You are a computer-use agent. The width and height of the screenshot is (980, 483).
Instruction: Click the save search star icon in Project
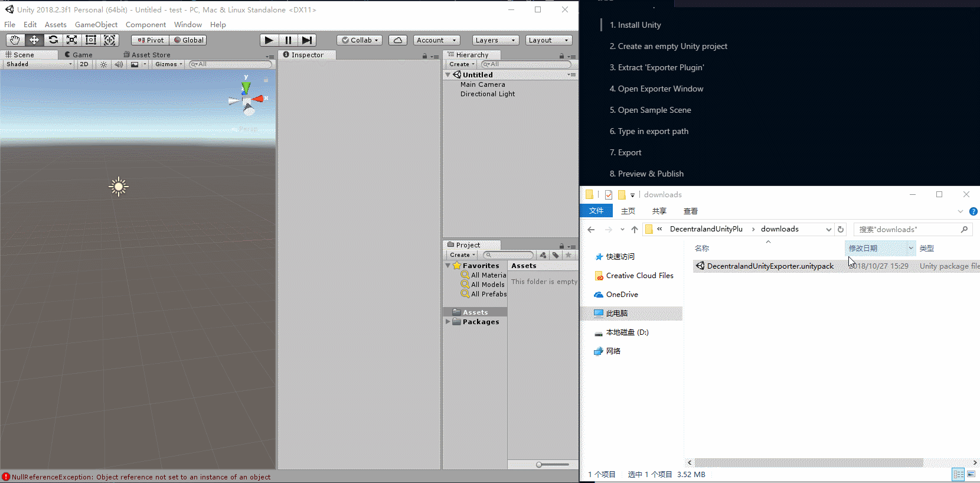click(x=569, y=255)
